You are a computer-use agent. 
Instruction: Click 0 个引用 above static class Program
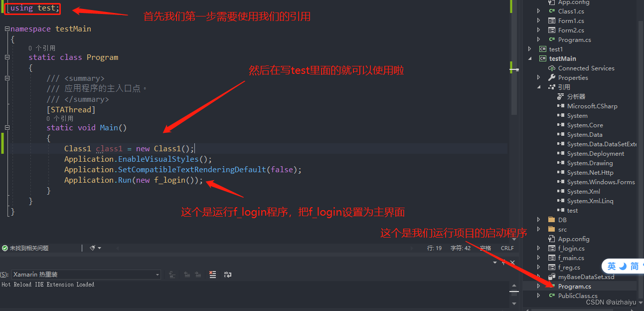point(42,48)
